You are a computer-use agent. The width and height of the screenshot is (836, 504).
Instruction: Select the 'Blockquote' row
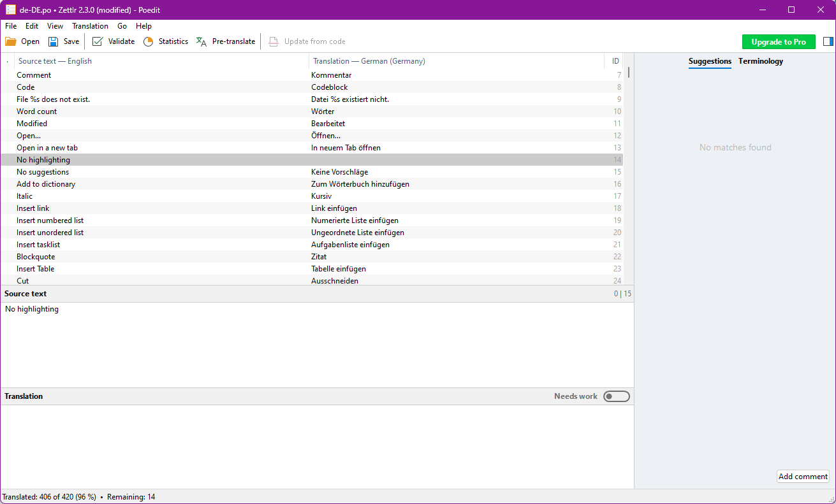312,257
